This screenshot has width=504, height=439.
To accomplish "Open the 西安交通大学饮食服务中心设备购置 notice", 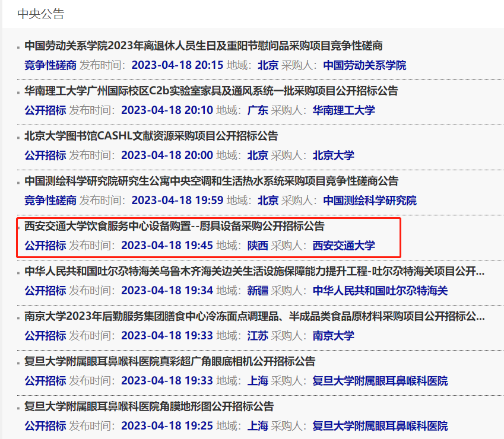I will click(x=175, y=226).
